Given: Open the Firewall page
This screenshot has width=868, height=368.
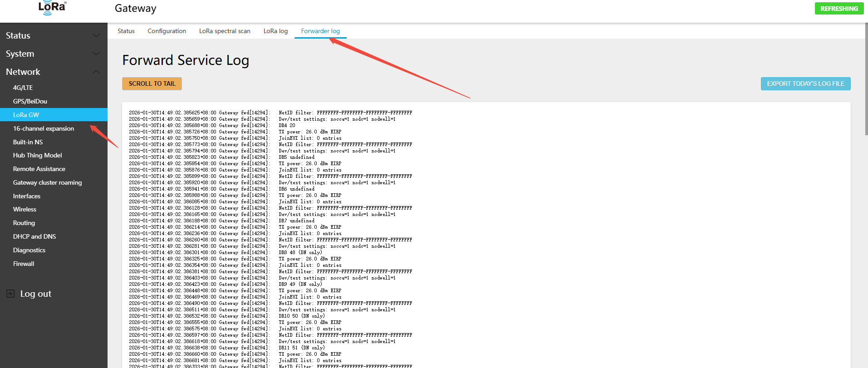Looking at the screenshot, I should click(24, 264).
